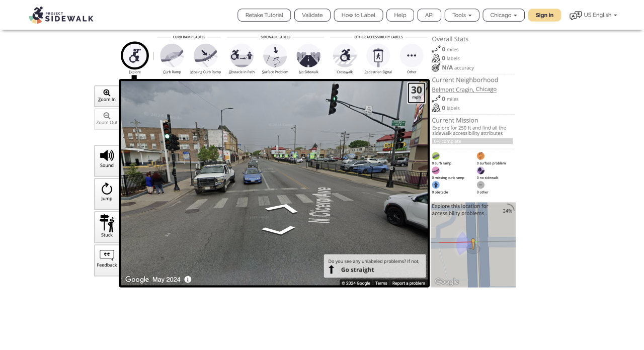The image size is (644, 350).
Task: Open the US English language dropdown
Action: 600,15
